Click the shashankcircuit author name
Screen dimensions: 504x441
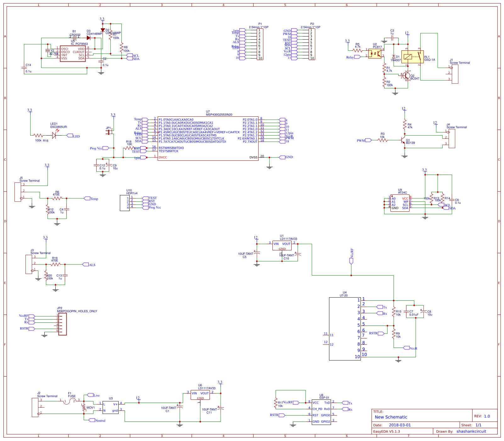[x=472, y=431]
